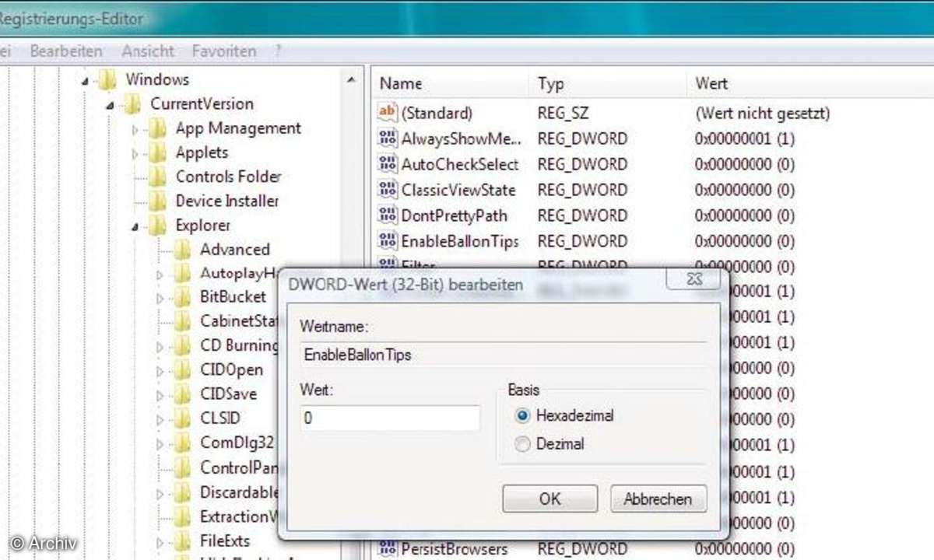This screenshot has width=934, height=560.
Task: Click the AutoCheckSelect DWORD icon
Action: [387, 164]
